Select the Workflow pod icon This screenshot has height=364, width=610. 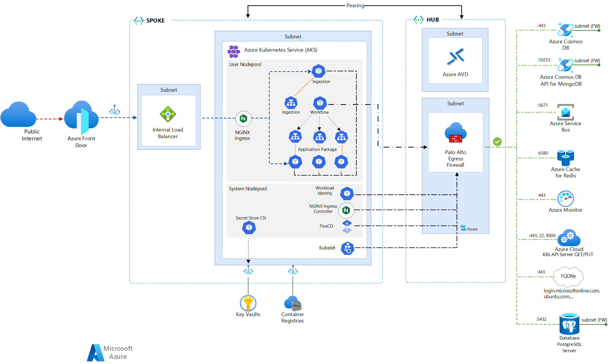coord(320,103)
